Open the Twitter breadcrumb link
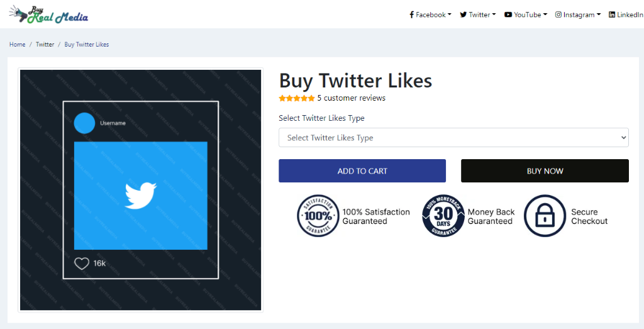This screenshot has height=329, width=644. pyautogui.click(x=45, y=45)
